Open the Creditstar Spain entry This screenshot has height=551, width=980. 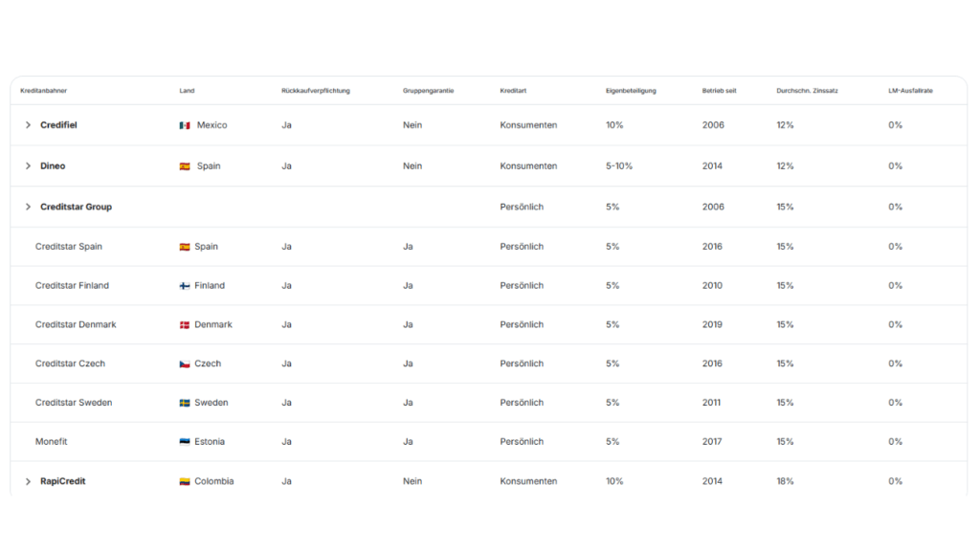click(x=69, y=247)
